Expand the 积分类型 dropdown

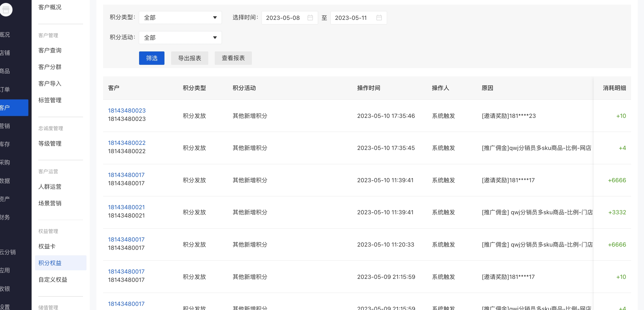180,18
